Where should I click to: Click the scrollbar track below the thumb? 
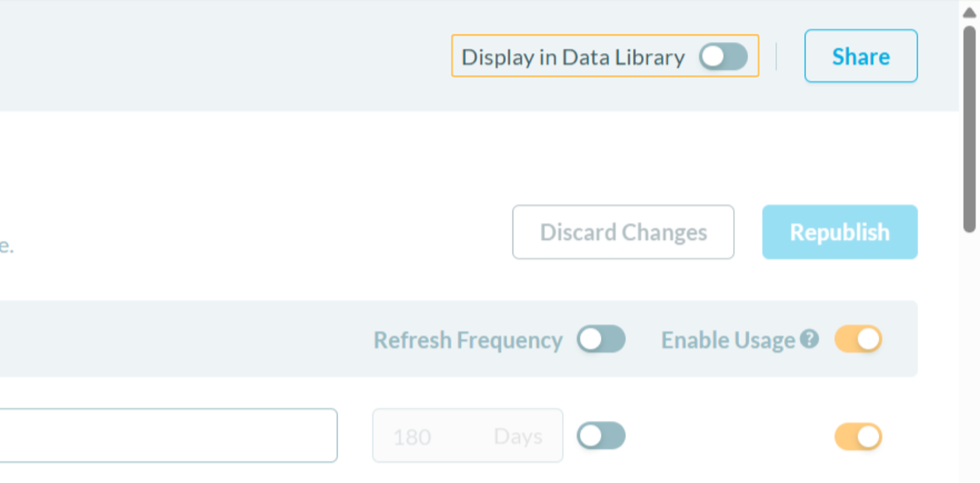point(970,354)
